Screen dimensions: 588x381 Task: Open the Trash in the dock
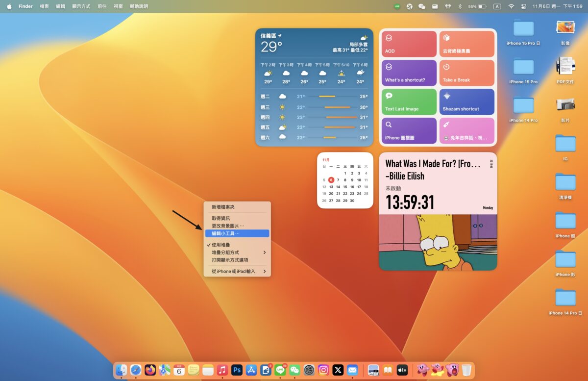tap(466, 370)
